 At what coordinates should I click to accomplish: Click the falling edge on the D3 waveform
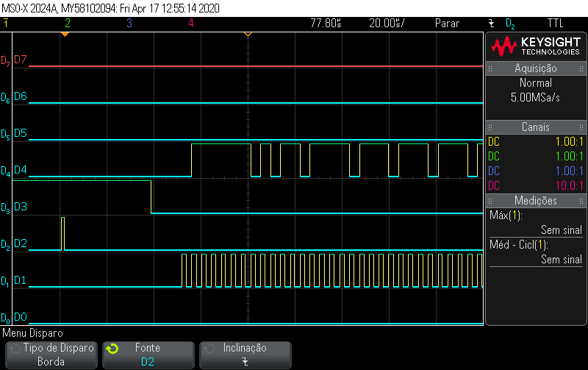click(x=151, y=197)
